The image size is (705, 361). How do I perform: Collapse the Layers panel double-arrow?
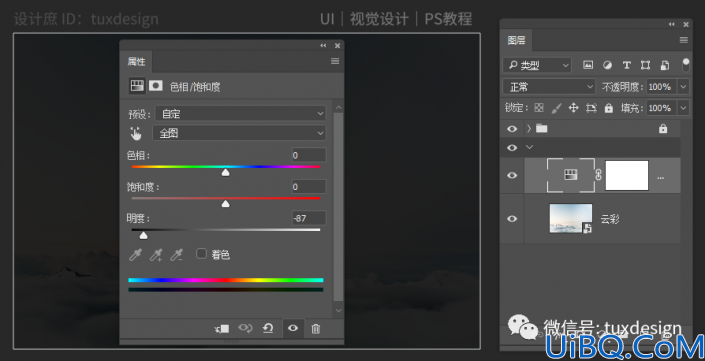[672, 24]
